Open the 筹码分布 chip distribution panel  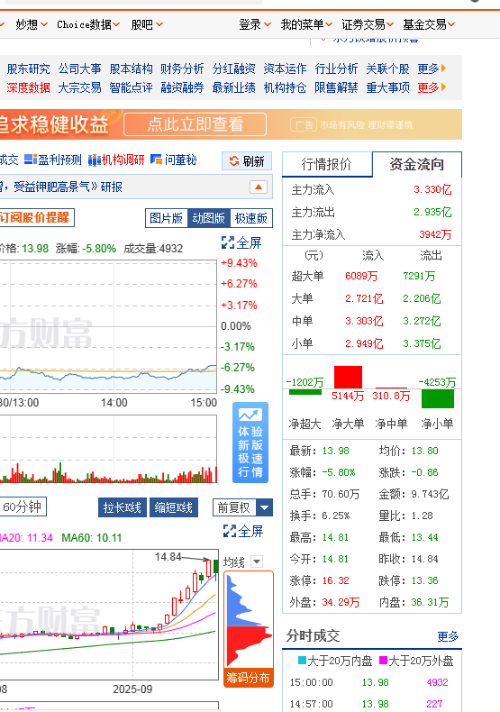tap(248, 629)
